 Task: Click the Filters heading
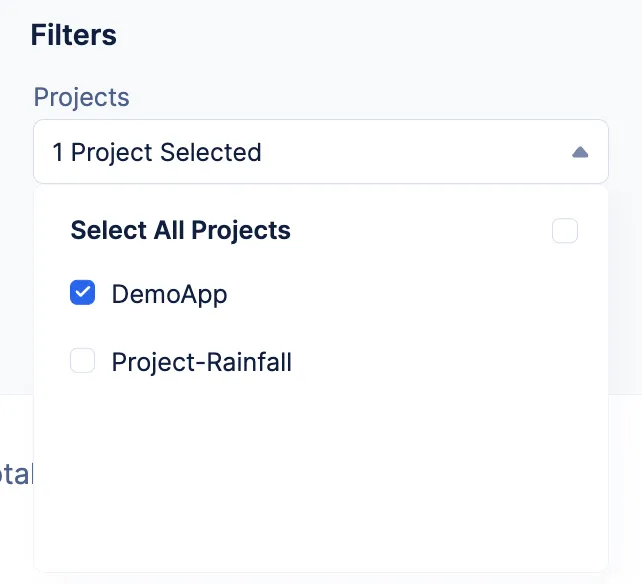74,35
